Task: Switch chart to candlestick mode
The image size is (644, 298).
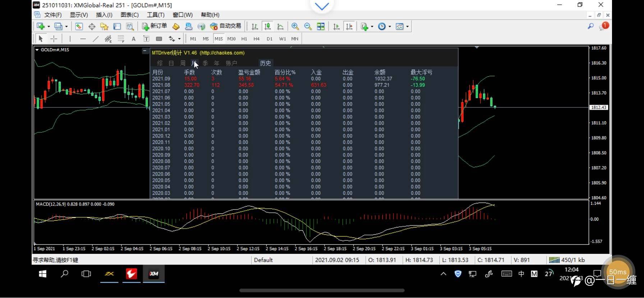Action: [267, 26]
